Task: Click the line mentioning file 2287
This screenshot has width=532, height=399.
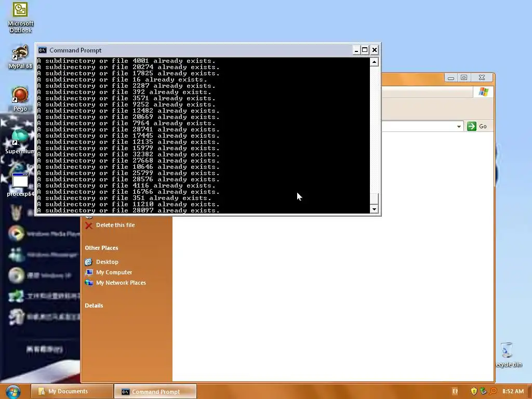Action: (126, 86)
